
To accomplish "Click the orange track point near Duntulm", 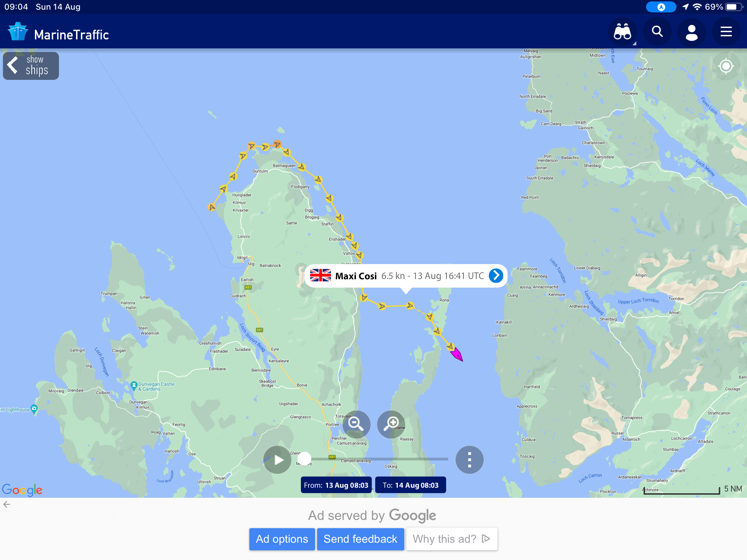I will (277, 144).
